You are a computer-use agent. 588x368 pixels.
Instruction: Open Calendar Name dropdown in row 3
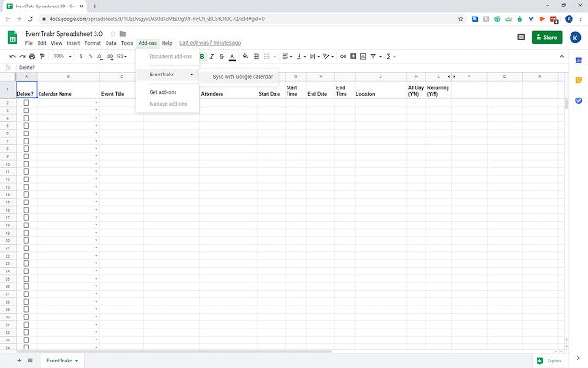[x=96, y=110]
